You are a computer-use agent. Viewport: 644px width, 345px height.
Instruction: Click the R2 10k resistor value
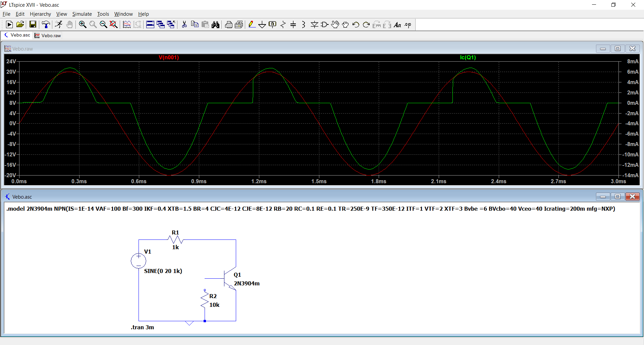click(214, 305)
